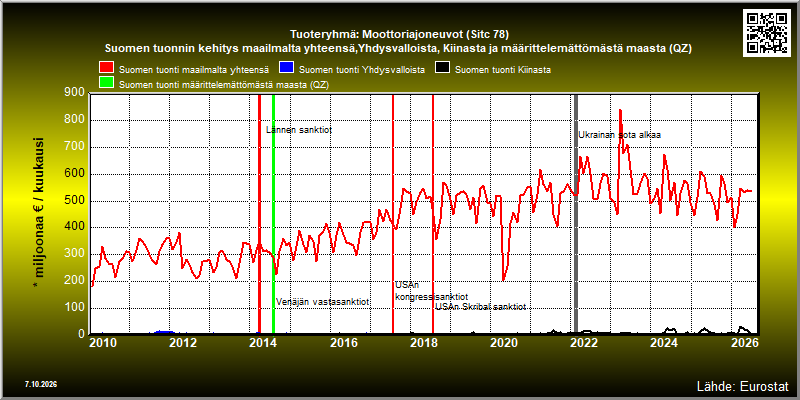Select legend label 'Suomen tuonti määrittelemättömästä maasta (QZ)'
800x400 pixels.
pyautogui.click(x=224, y=85)
